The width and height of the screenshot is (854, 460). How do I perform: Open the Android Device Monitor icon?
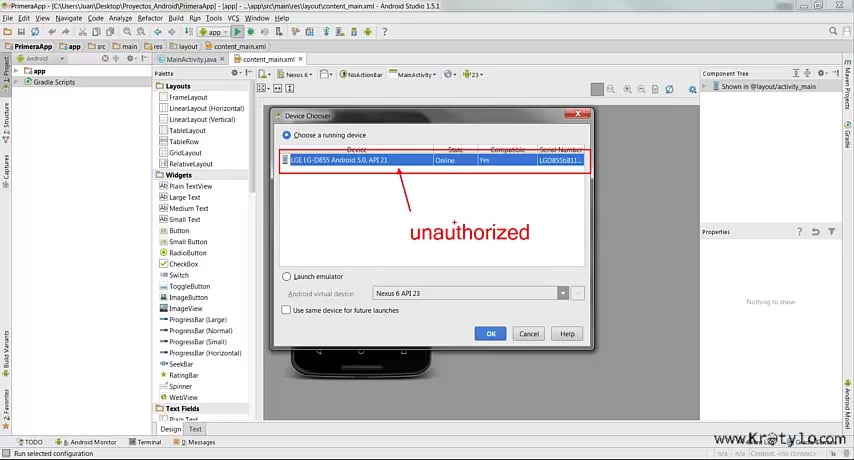tap(368, 32)
